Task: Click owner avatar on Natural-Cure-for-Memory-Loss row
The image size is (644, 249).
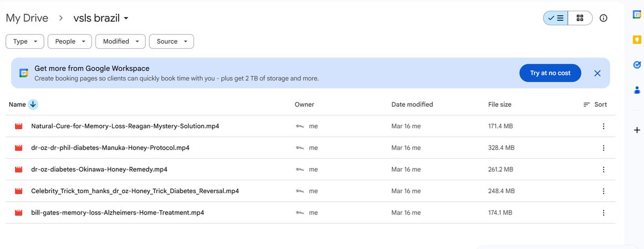Action: [300, 126]
